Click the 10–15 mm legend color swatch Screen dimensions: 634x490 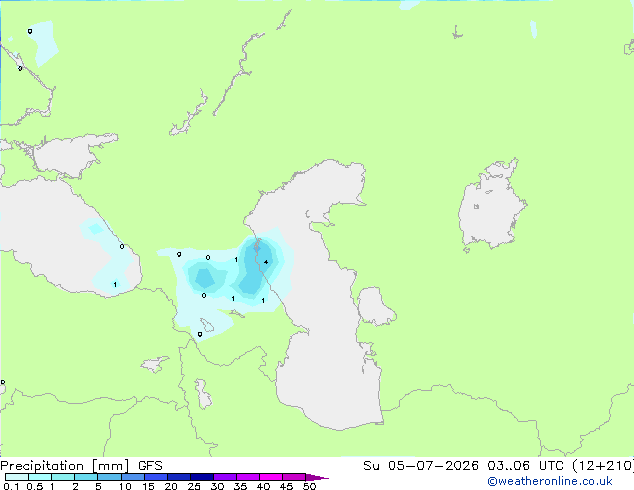click(x=132, y=477)
